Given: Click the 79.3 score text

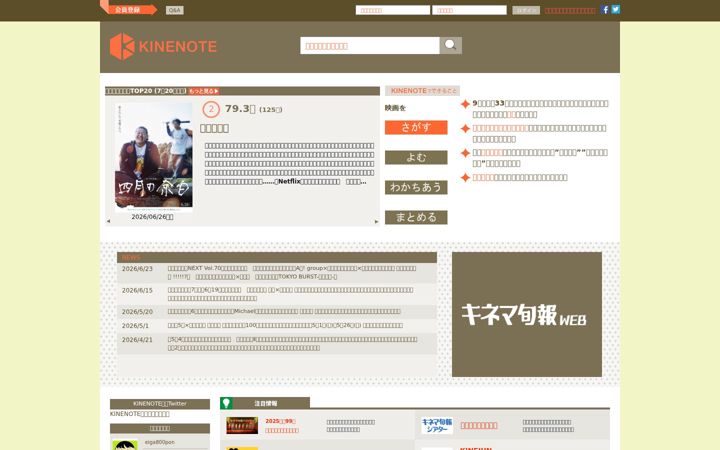Looking at the screenshot, I should click(x=240, y=109).
